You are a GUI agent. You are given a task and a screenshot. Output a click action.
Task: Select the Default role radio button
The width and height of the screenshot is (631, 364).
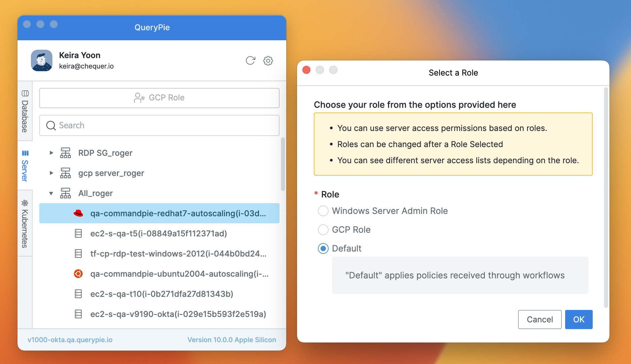323,248
